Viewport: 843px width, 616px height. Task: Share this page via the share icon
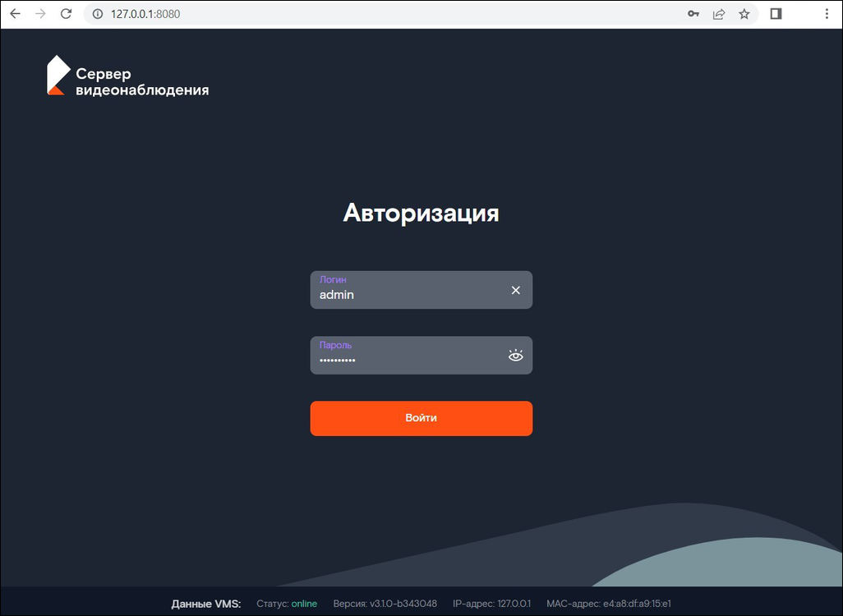coord(719,14)
